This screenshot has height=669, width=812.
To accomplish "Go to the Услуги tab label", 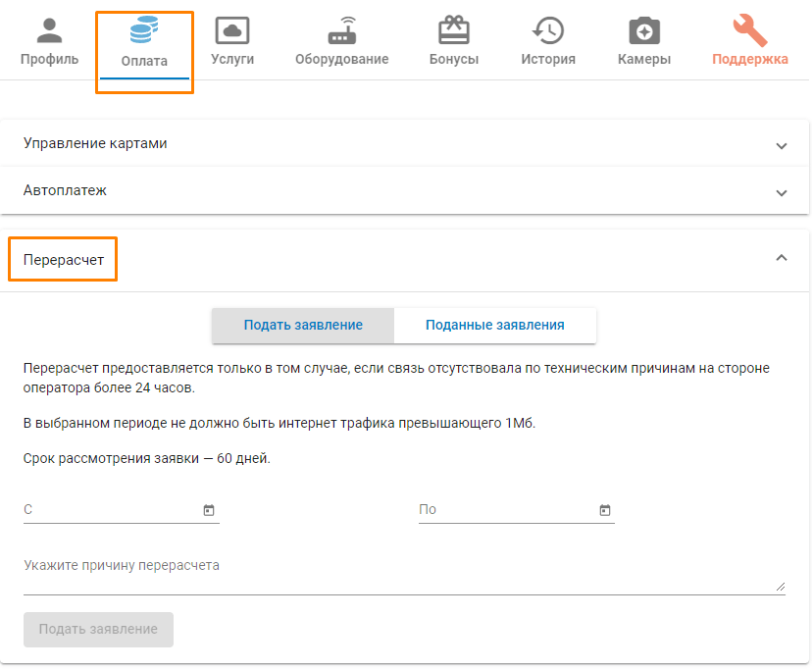I will tap(232, 59).
